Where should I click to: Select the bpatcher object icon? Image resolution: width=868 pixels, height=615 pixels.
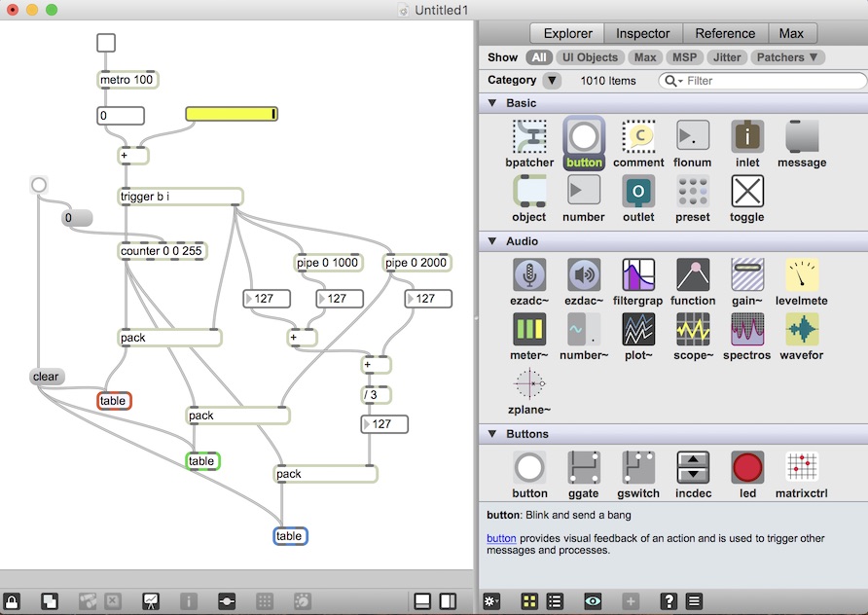(x=529, y=137)
